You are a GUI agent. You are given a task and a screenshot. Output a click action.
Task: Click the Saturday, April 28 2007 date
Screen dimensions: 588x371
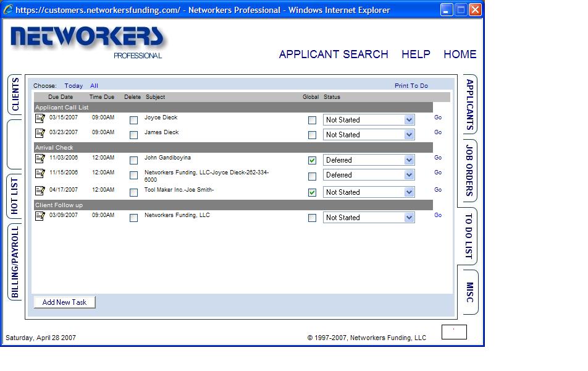[41, 338]
